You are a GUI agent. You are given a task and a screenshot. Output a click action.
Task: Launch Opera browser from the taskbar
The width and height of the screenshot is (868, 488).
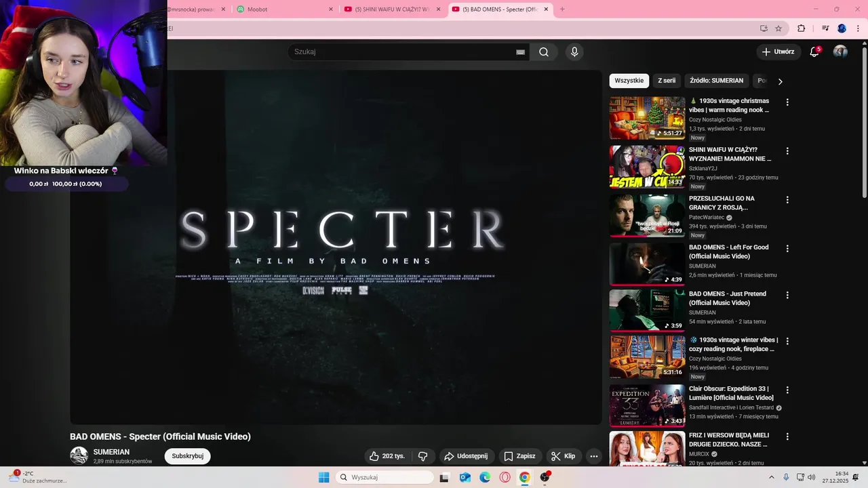(505, 477)
